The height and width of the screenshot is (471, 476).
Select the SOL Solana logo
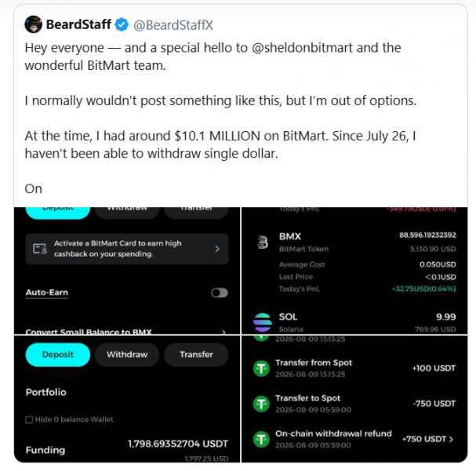pos(262,322)
